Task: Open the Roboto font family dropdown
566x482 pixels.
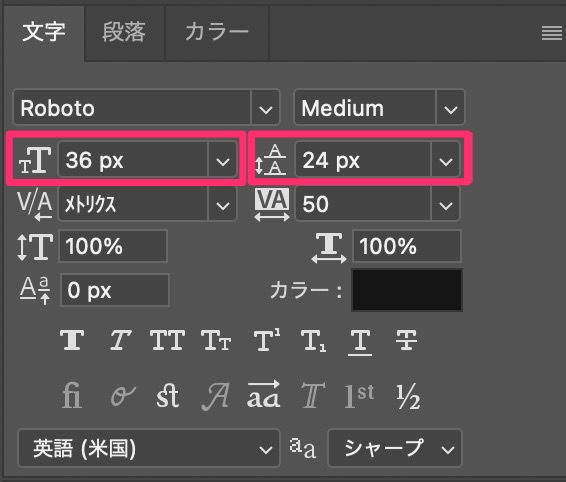Action: pos(147,108)
